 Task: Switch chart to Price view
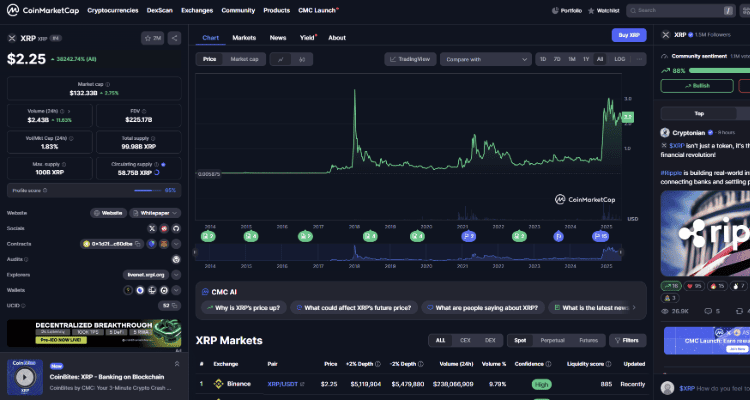click(x=210, y=59)
